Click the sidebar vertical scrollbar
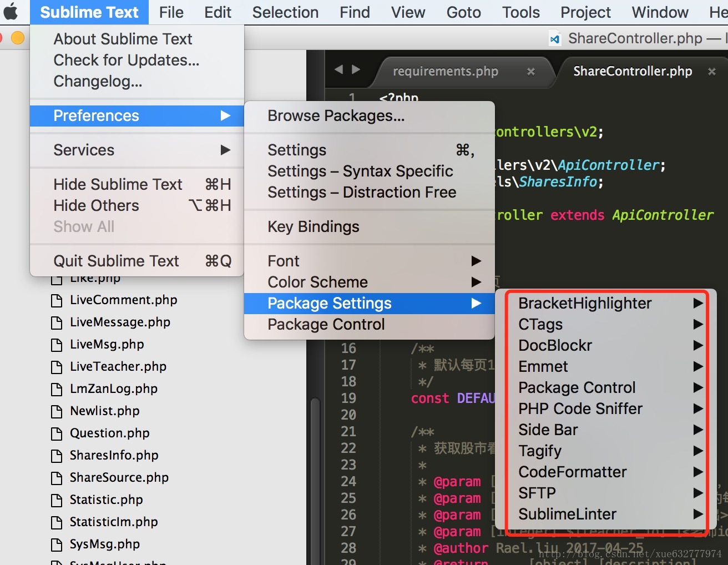Viewport: 728px width, 565px height. click(x=315, y=481)
